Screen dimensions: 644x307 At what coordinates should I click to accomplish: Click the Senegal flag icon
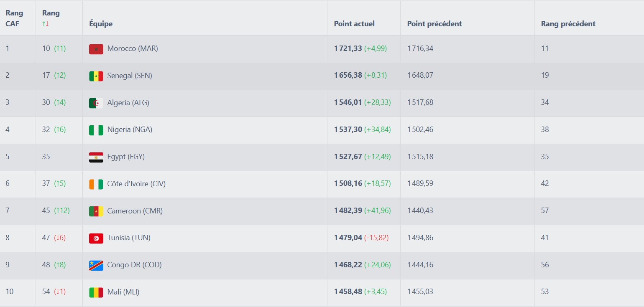coord(96,76)
